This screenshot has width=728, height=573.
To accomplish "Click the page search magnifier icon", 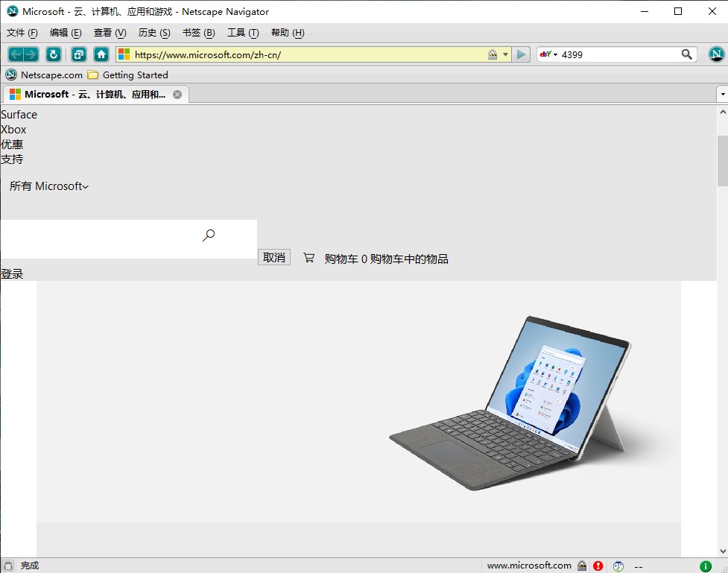I will pos(209,235).
